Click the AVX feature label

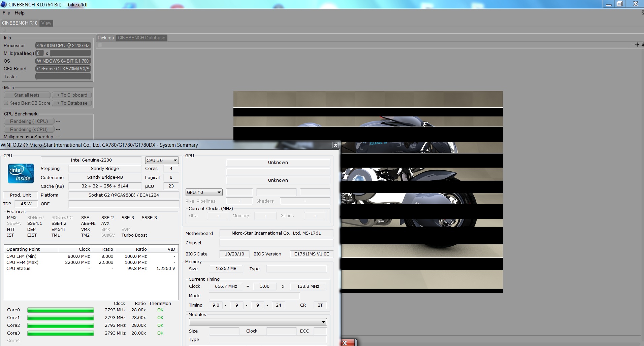(105, 223)
